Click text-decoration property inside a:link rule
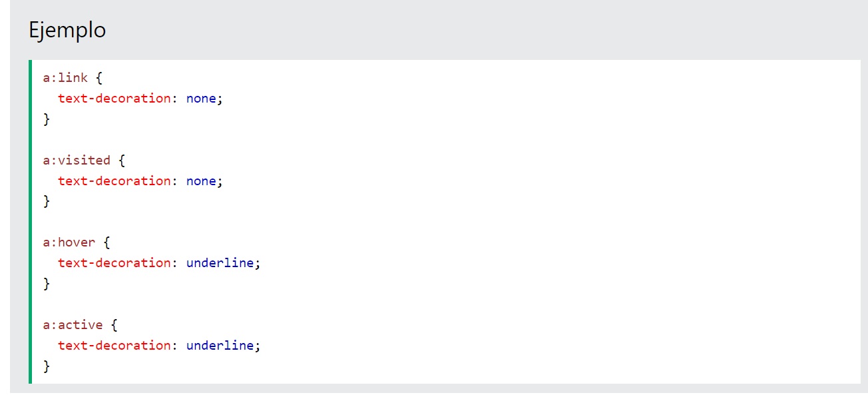Viewport: 868px width, 405px height. 114,98
